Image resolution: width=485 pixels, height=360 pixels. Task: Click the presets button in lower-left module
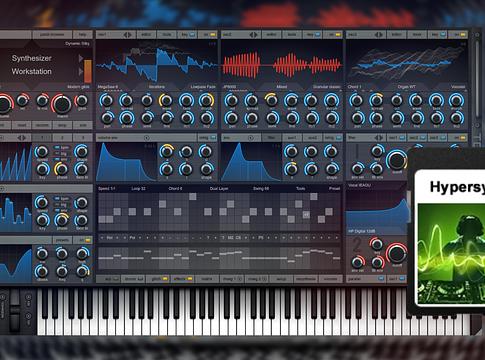(62, 240)
